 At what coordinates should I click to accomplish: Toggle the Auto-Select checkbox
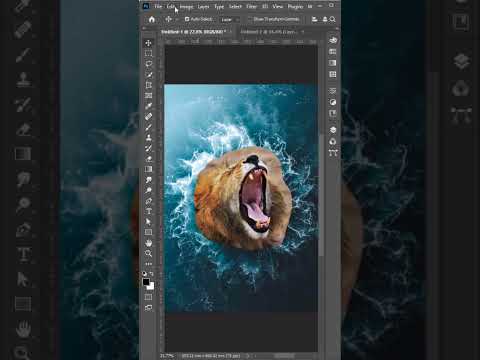(187, 19)
